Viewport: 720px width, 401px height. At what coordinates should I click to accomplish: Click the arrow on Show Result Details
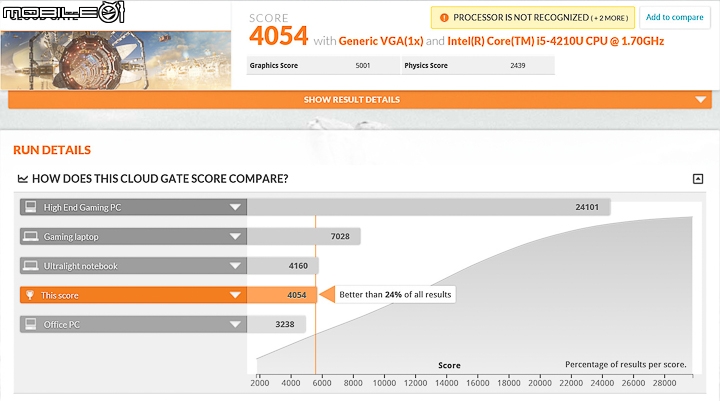700,100
